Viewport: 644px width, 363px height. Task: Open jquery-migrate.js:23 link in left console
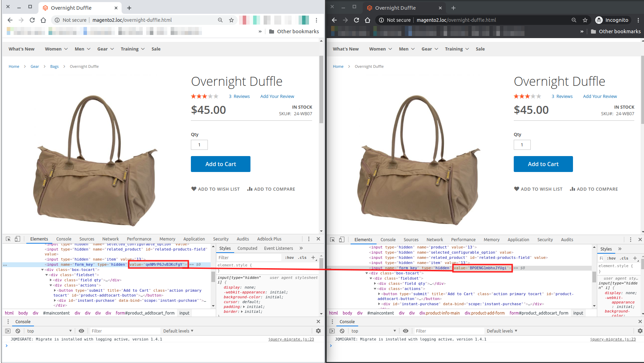pyautogui.click(x=291, y=339)
